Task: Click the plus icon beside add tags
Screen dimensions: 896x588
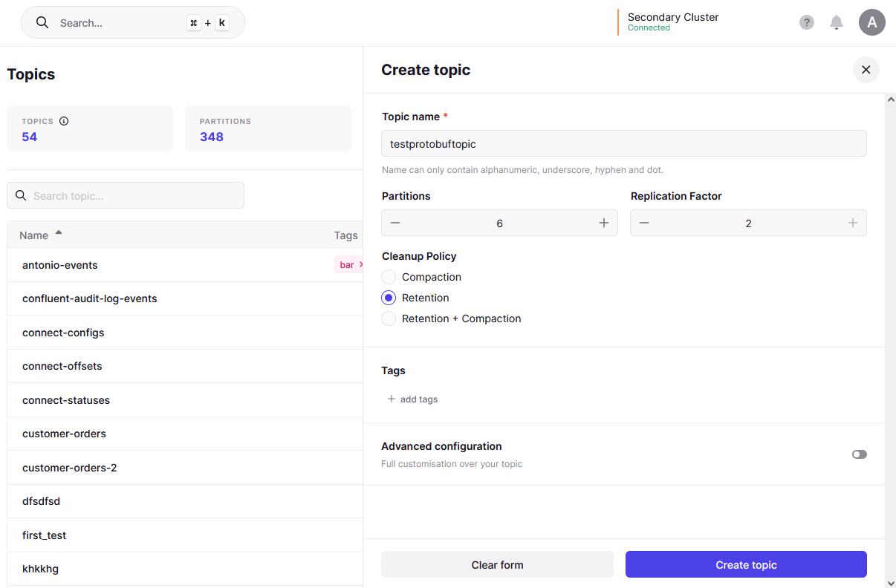Action: click(x=392, y=399)
